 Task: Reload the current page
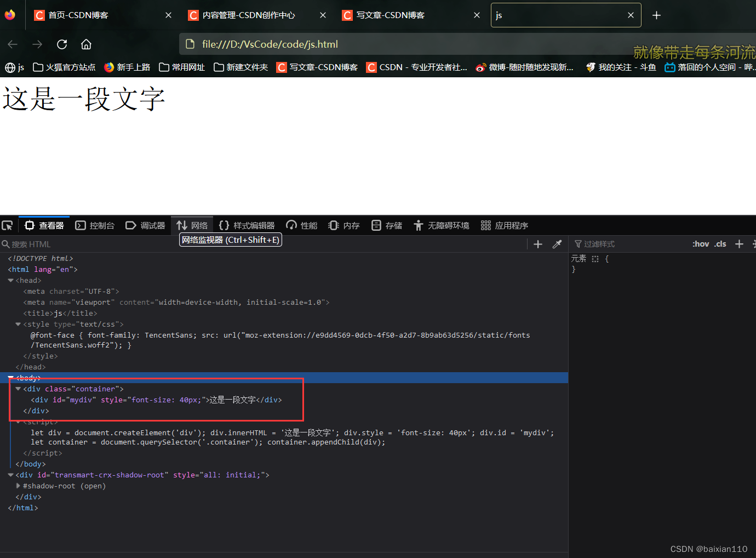(x=62, y=44)
